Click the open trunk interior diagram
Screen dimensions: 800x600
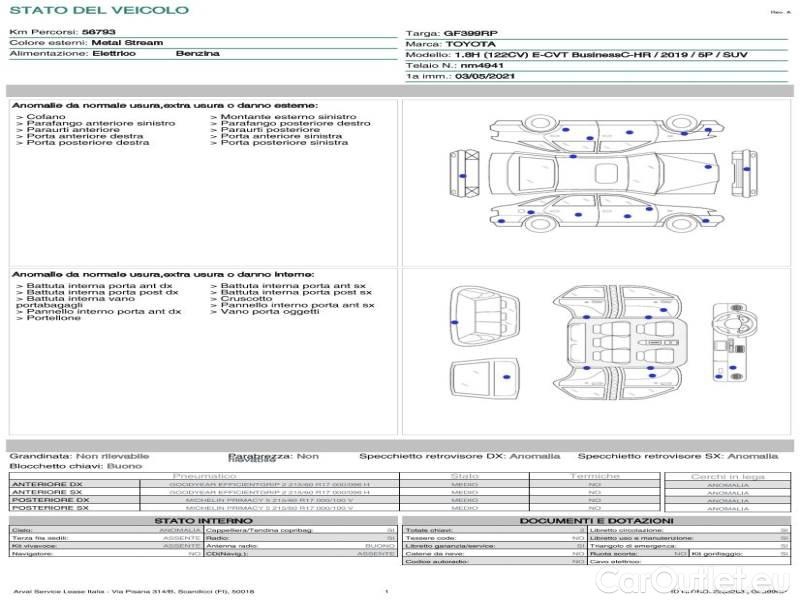click(x=485, y=317)
